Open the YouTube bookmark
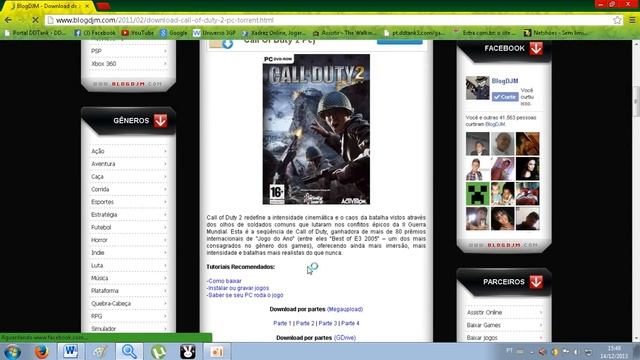This screenshot has height=360, width=640. pos(138,33)
